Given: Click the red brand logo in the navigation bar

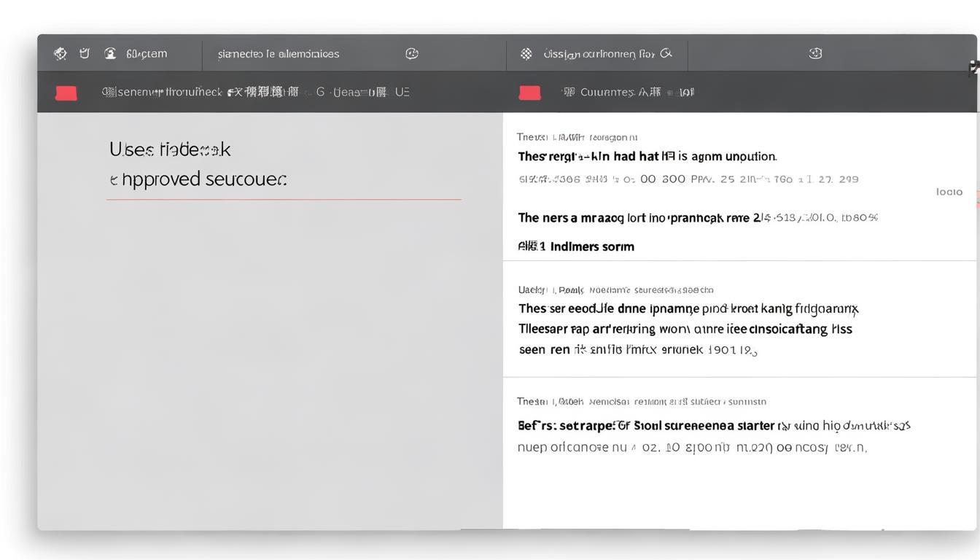Looking at the screenshot, I should 66,92.
